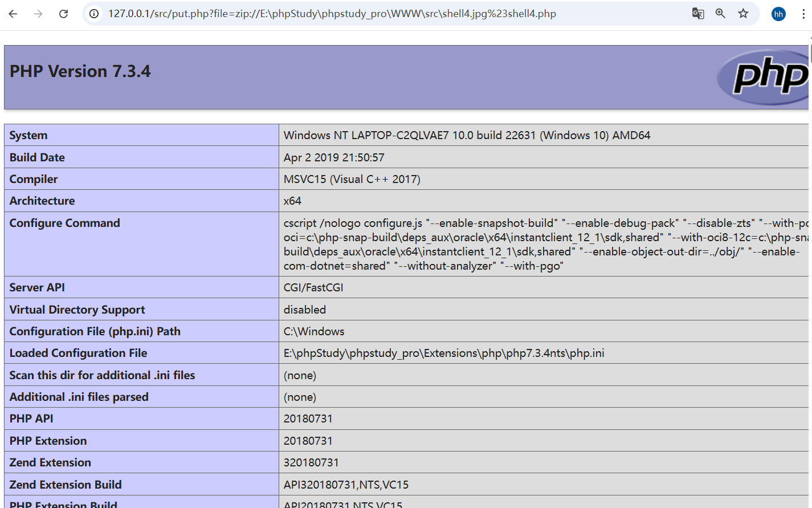The height and width of the screenshot is (508, 812).
Task: Open the hh profile avatar
Action: (778, 14)
